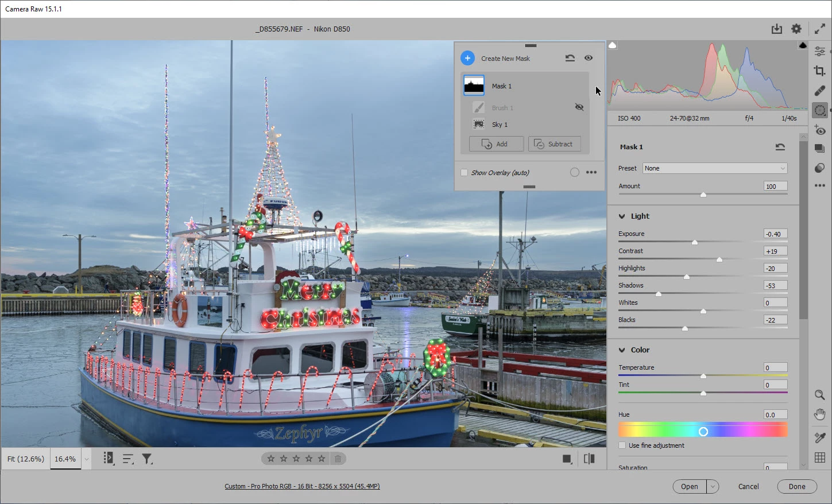The width and height of the screenshot is (832, 504).
Task: Open the filmstrip toggle icon
Action: point(109,458)
